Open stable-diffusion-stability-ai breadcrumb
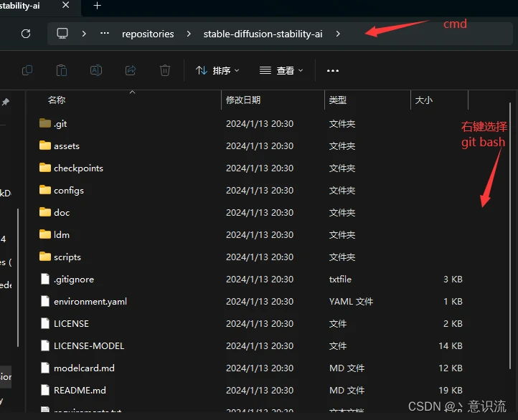 [x=263, y=34]
